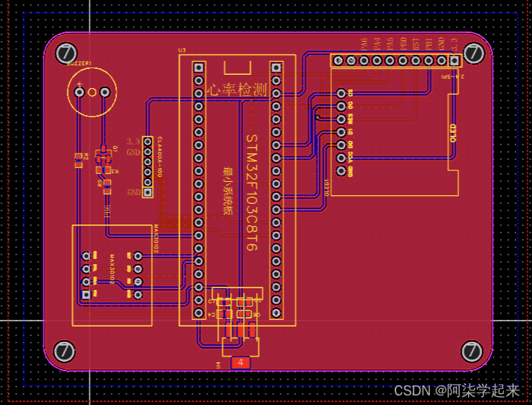Image resolution: width=532 pixels, height=405 pixels.
Task: Select the Q1 transistor footprint
Action: (103, 155)
